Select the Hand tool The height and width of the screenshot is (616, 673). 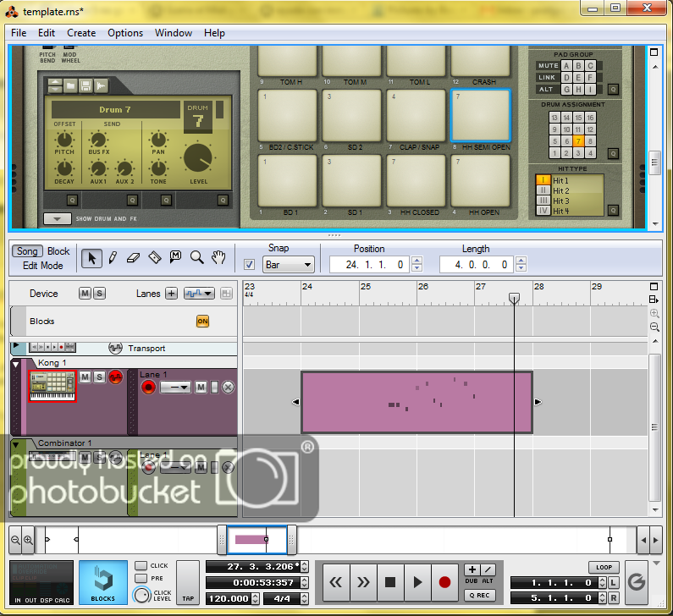click(218, 258)
